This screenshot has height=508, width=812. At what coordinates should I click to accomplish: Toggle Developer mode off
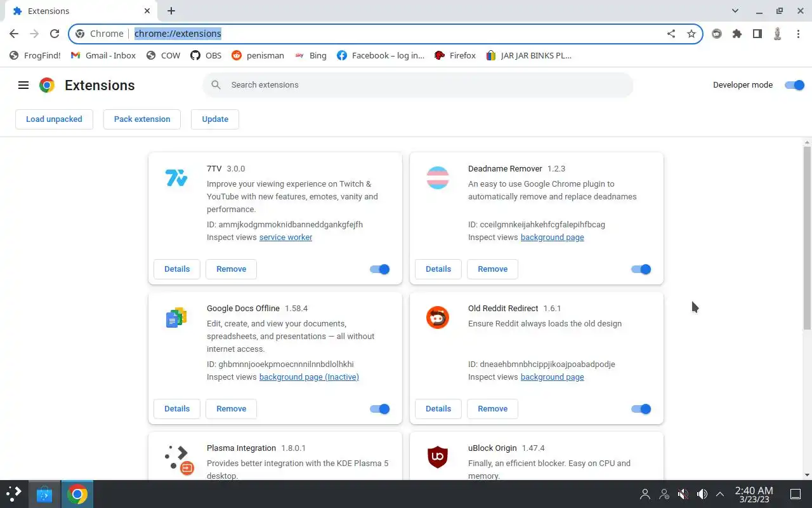tap(795, 85)
